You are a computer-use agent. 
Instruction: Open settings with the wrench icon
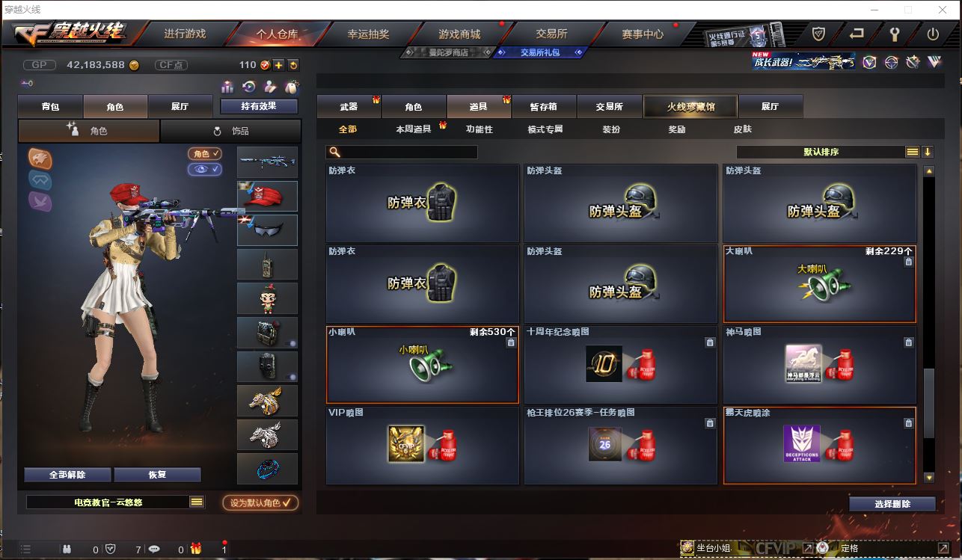click(895, 34)
